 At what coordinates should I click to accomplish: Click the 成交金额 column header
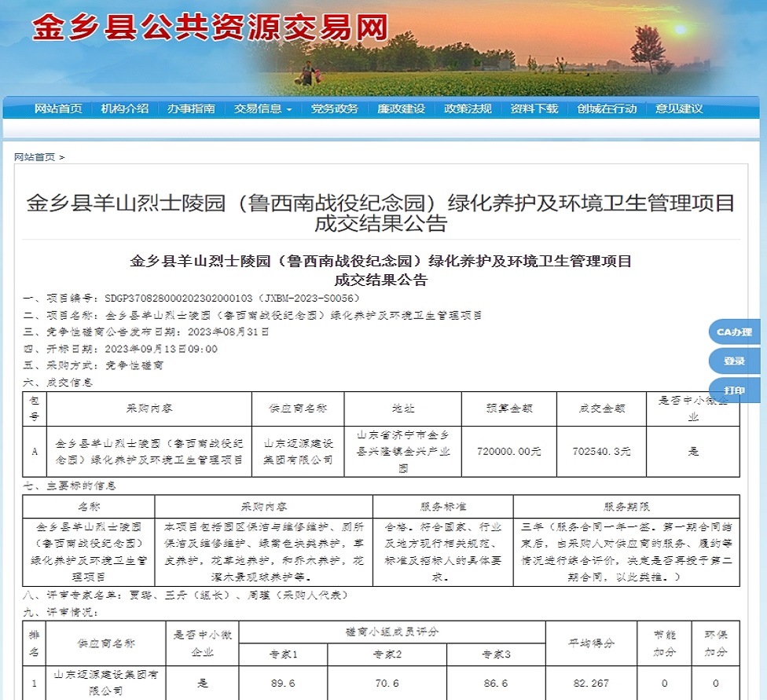(602, 409)
